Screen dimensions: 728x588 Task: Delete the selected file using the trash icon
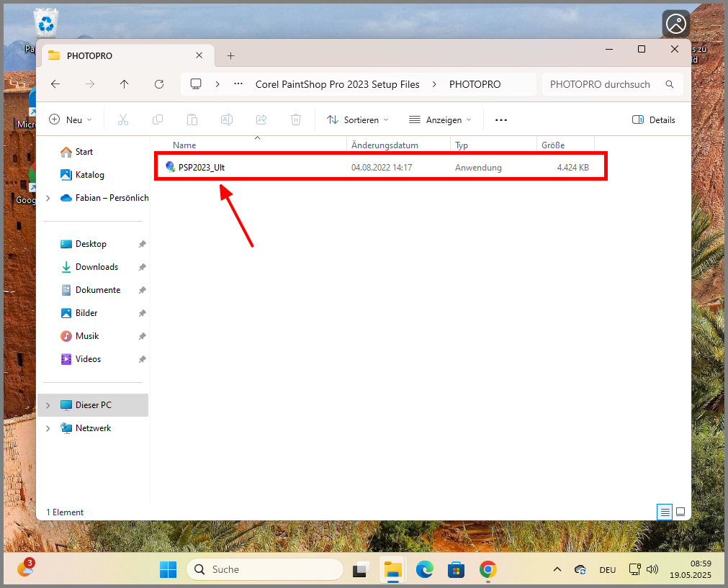click(296, 119)
